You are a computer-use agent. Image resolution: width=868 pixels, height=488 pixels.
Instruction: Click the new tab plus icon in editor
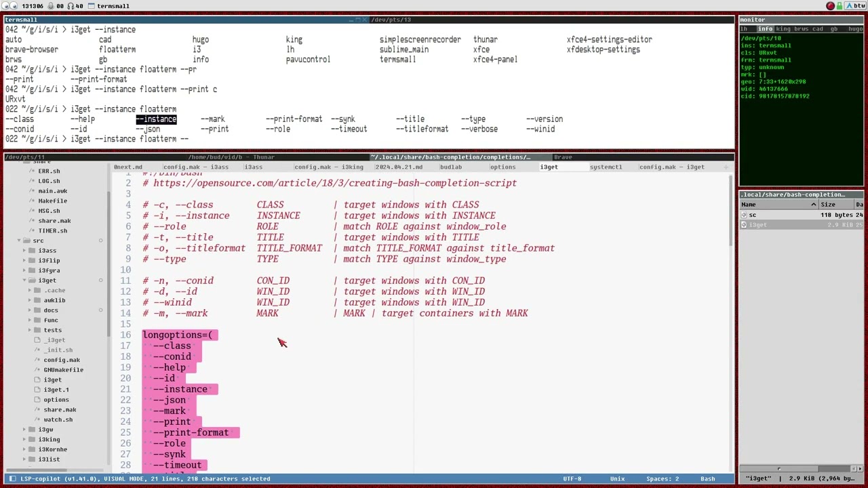(726, 167)
